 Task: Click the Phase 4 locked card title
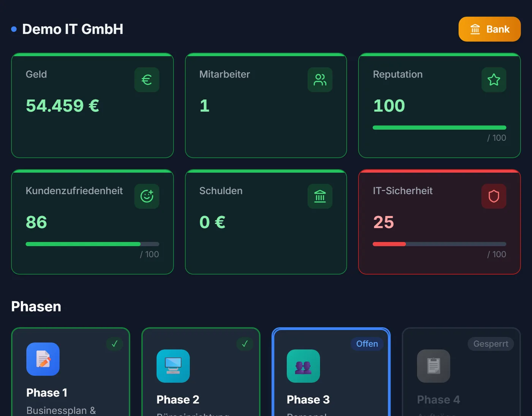click(x=439, y=399)
